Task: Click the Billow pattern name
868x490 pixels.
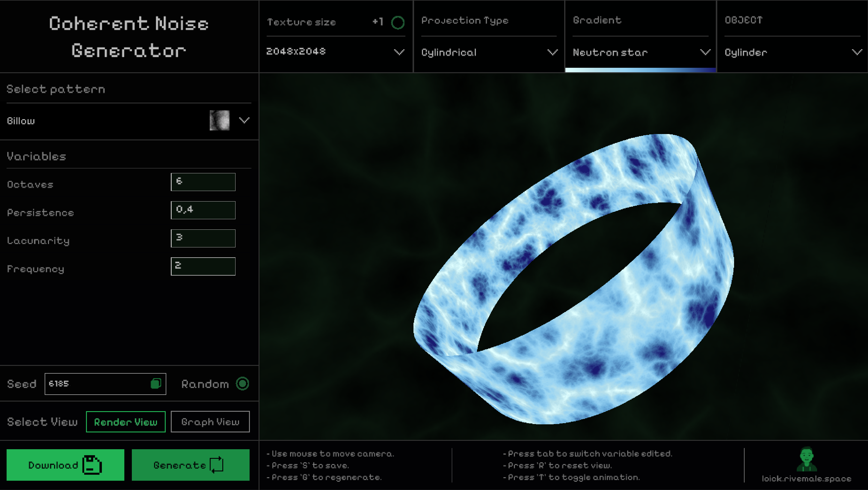Action: pyautogui.click(x=21, y=121)
